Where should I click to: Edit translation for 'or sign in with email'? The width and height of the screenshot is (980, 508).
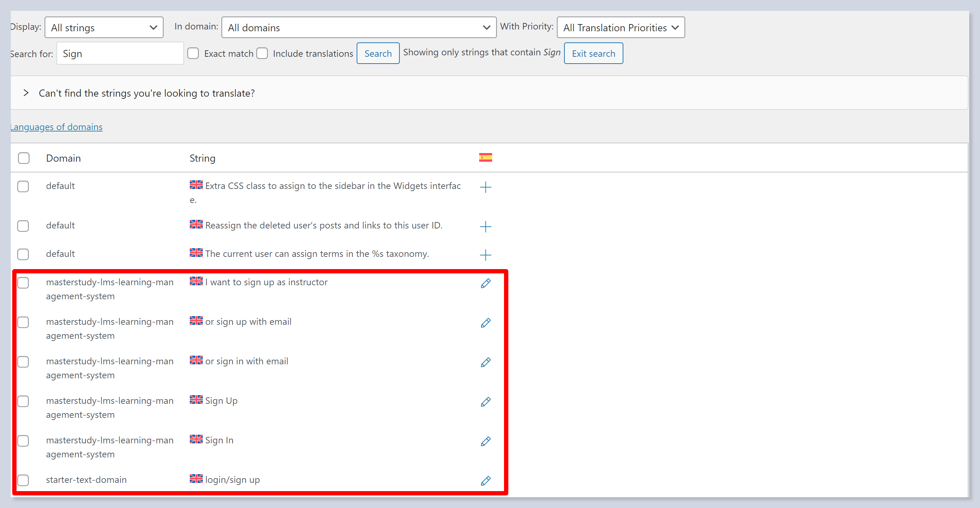point(485,362)
